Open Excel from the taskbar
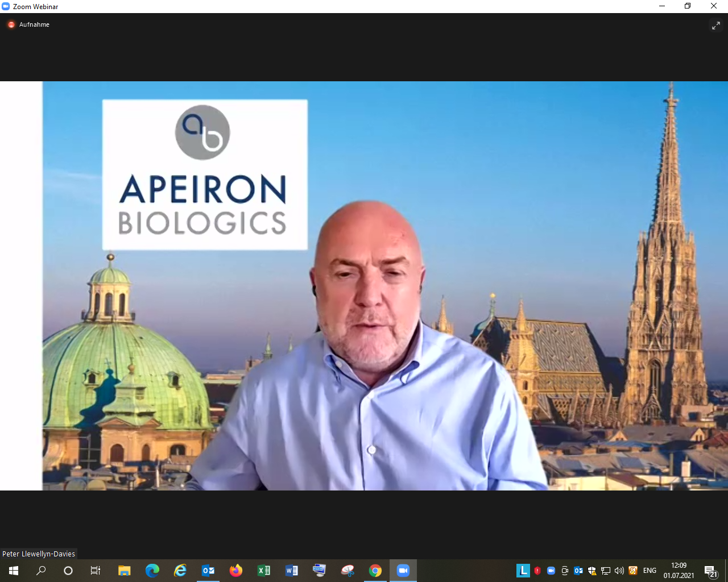The image size is (728, 582). pos(264,571)
